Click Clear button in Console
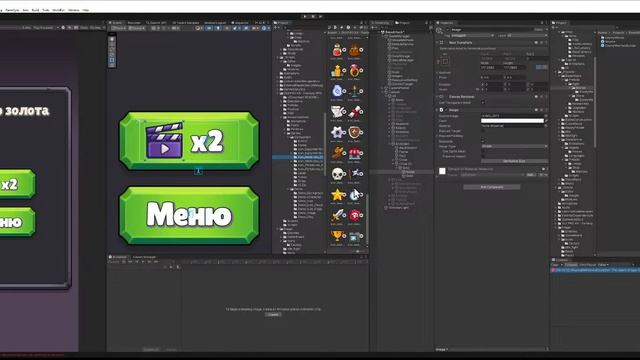Screen dimensions: 640x360 coord(555,264)
